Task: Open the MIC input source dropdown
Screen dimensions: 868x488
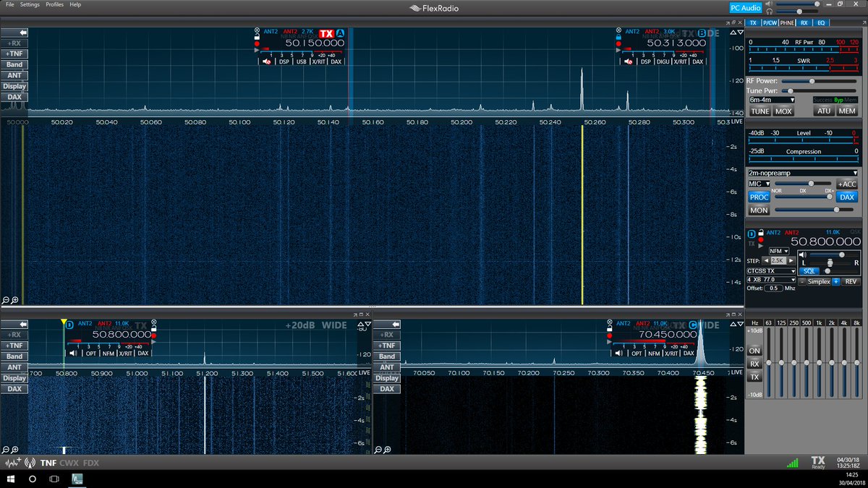Action: [x=759, y=184]
